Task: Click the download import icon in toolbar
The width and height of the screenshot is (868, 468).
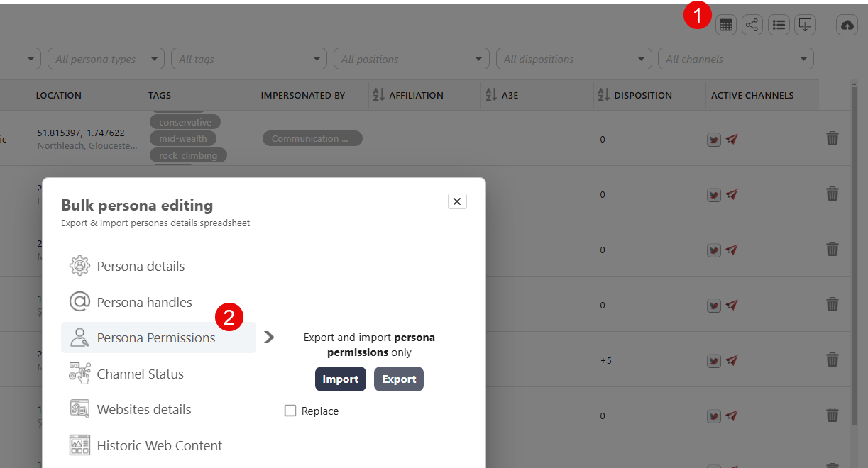Action: point(805,26)
